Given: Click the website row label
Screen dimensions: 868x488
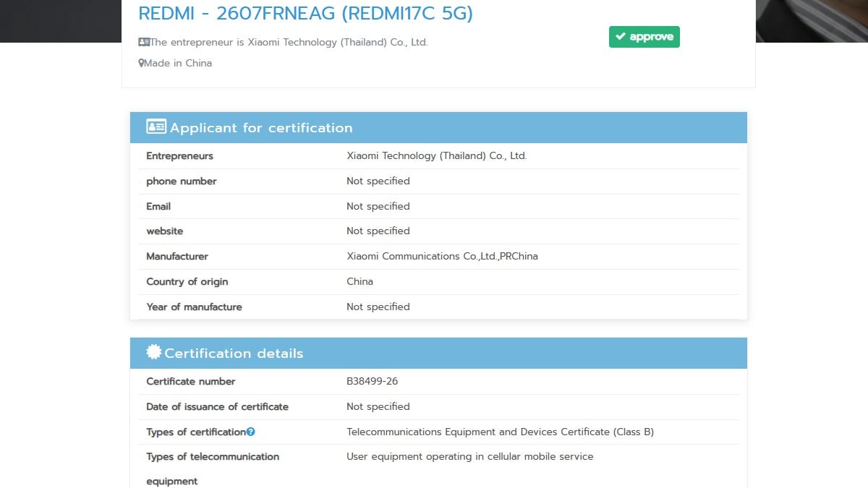Looking at the screenshot, I should 165,231.
